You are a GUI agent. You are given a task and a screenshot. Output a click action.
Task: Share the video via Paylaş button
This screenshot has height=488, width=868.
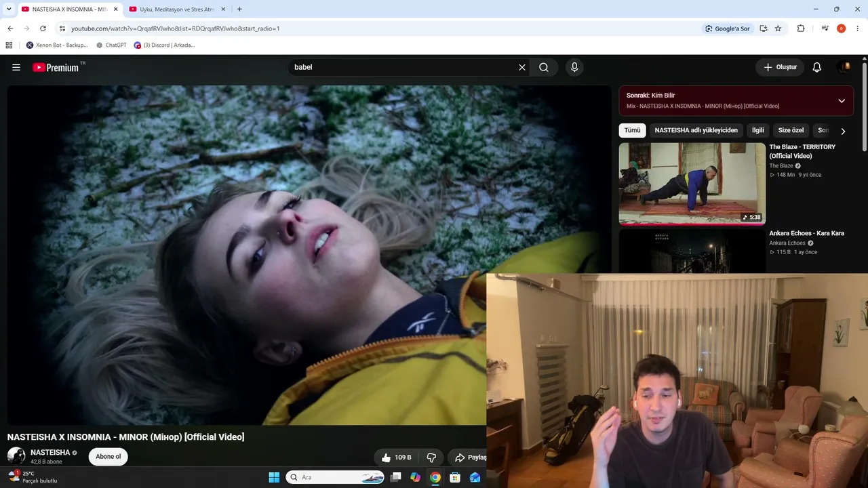point(469,457)
